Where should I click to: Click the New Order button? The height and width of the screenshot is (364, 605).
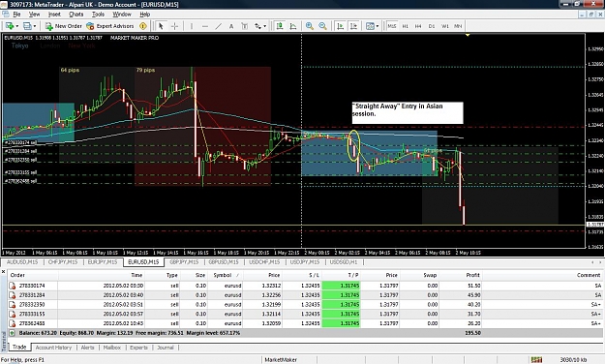(63, 26)
